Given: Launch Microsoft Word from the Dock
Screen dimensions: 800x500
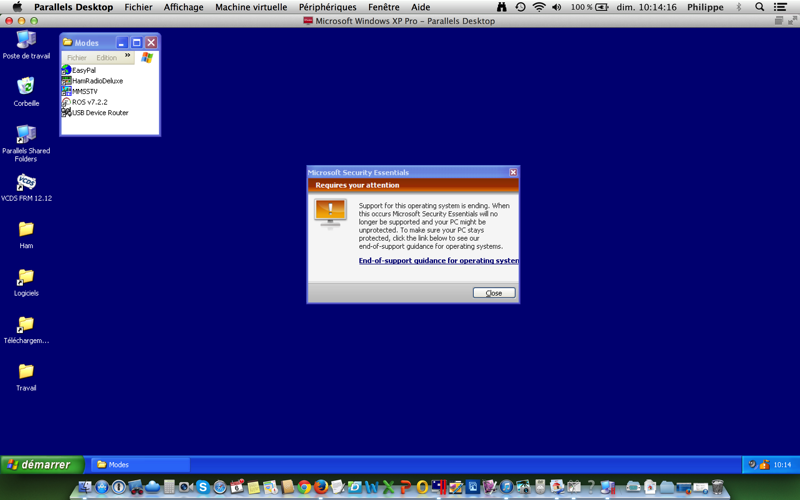Looking at the screenshot, I should [372, 487].
